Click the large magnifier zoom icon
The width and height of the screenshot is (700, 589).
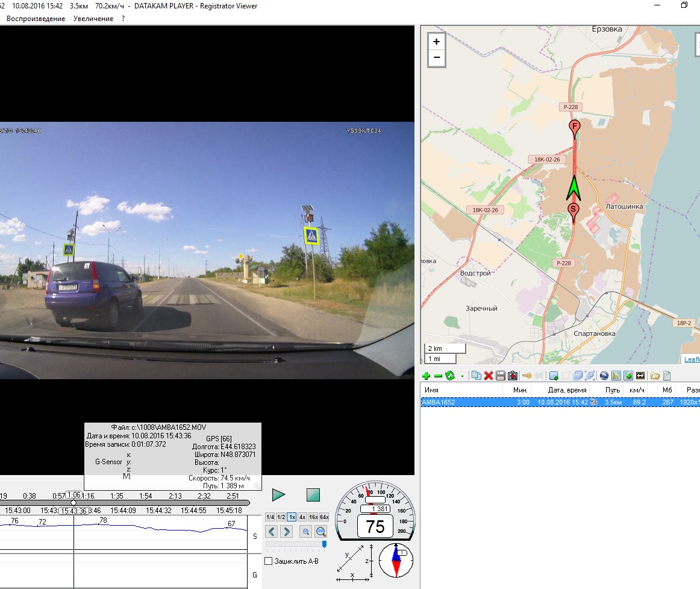point(321,531)
